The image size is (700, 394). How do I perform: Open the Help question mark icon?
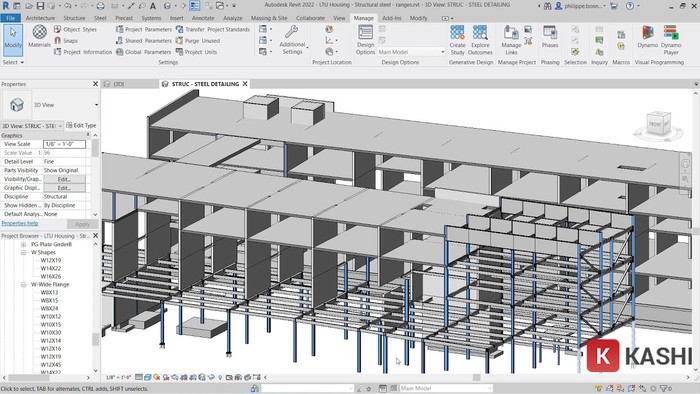(x=629, y=6)
